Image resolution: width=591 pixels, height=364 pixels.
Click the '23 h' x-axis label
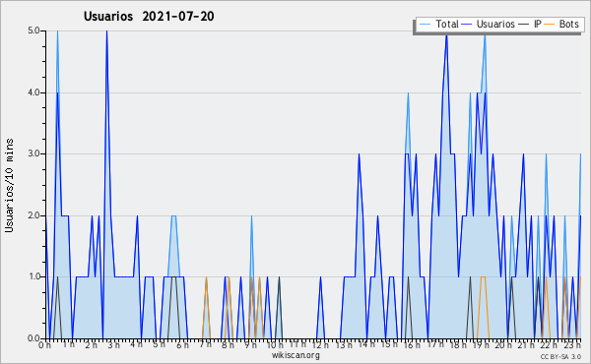(572, 345)
